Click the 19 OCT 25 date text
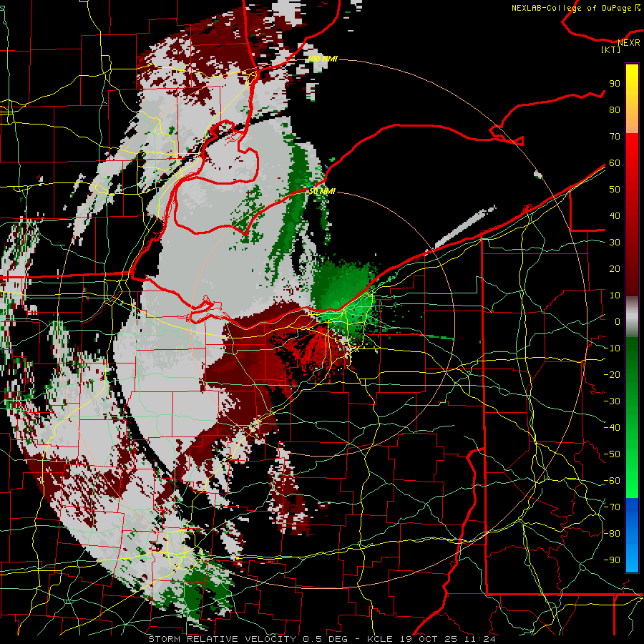This screenshot has width=644, height=644. pyautogui.click(x=429, y=639)
